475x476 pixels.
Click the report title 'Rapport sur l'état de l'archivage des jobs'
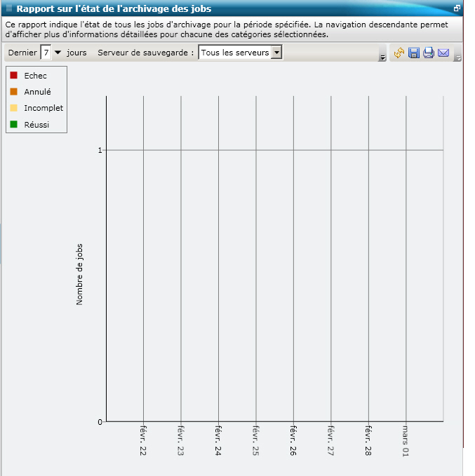[114, 8]
